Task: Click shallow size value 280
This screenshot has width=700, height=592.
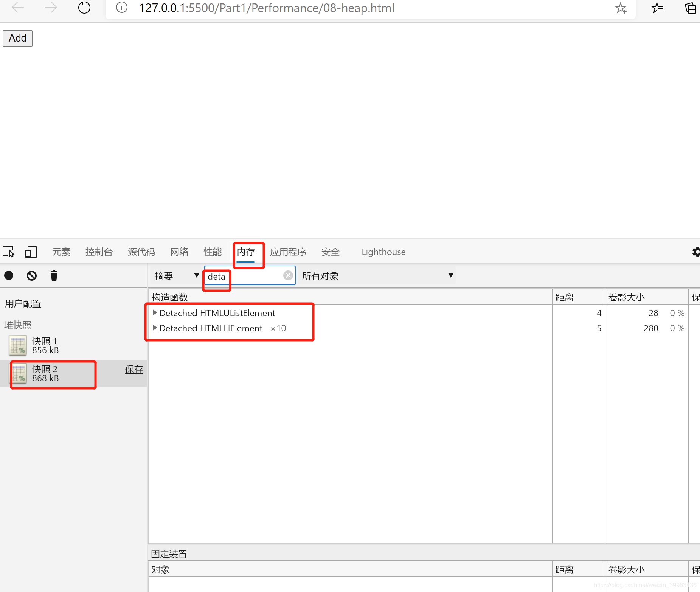Action: coord(651,328)
